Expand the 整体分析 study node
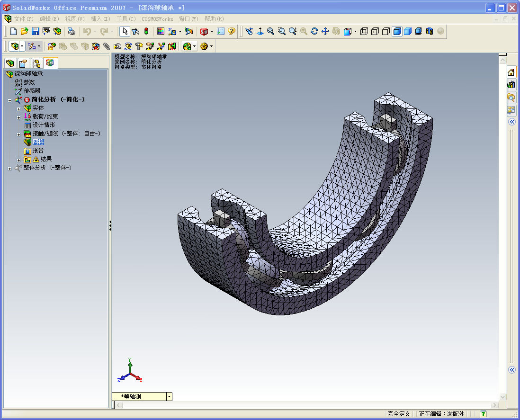The height and width of the screenshot is (420, 520). [10, 169]
